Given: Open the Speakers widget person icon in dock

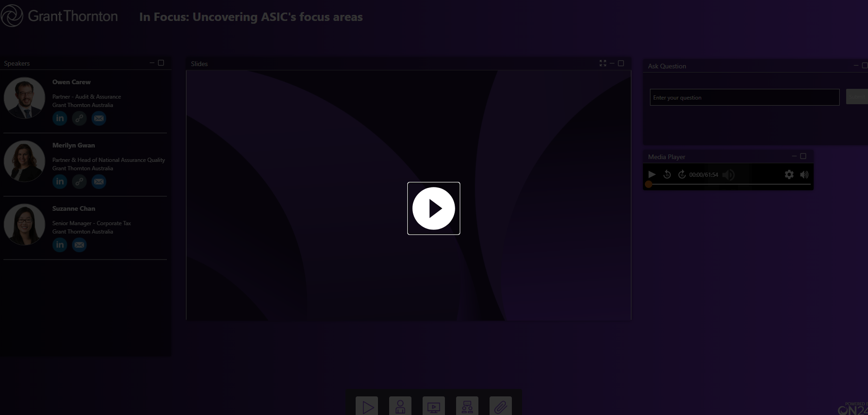Looking at the screenshot, I should coord(400,407).
